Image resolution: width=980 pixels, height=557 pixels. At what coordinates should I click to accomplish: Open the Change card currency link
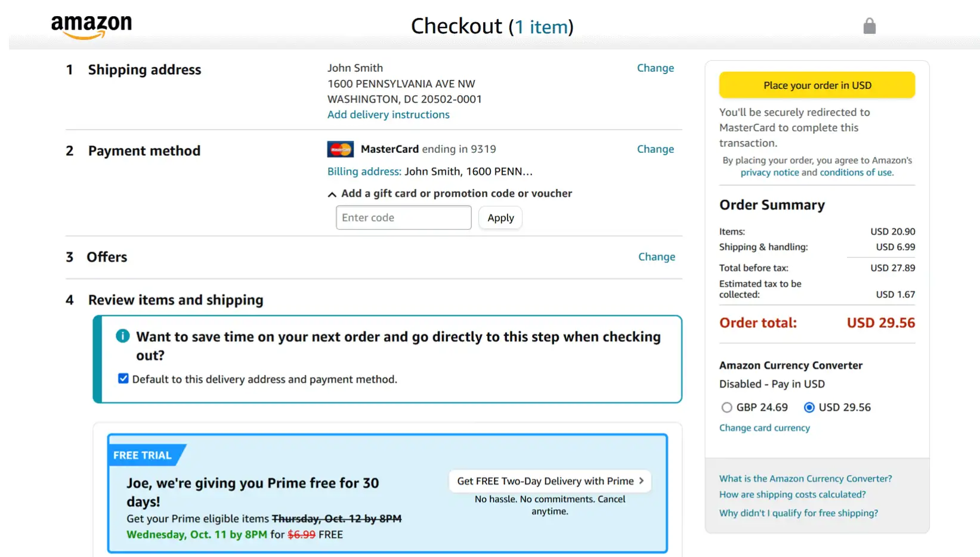(x=764, y=427)
